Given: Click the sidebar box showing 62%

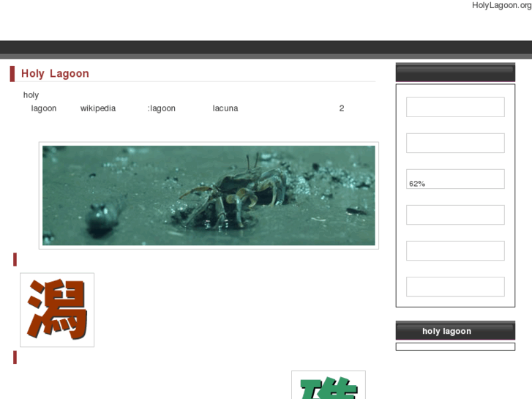Looking at the screenshot, I should pyautogui.click(x=455, y=179).
